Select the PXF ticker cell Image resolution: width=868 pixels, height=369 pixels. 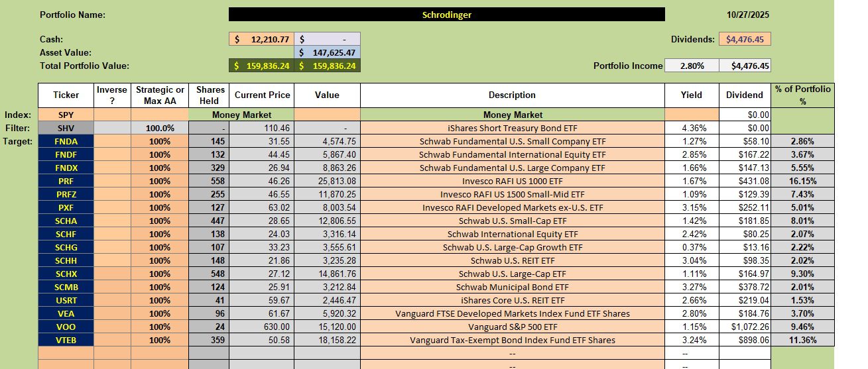tap(66, 207)
